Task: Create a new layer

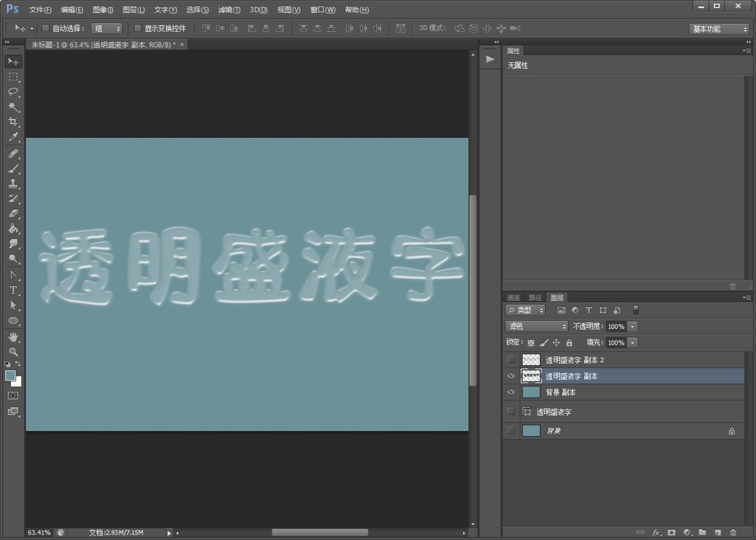Action: (718, 532)
